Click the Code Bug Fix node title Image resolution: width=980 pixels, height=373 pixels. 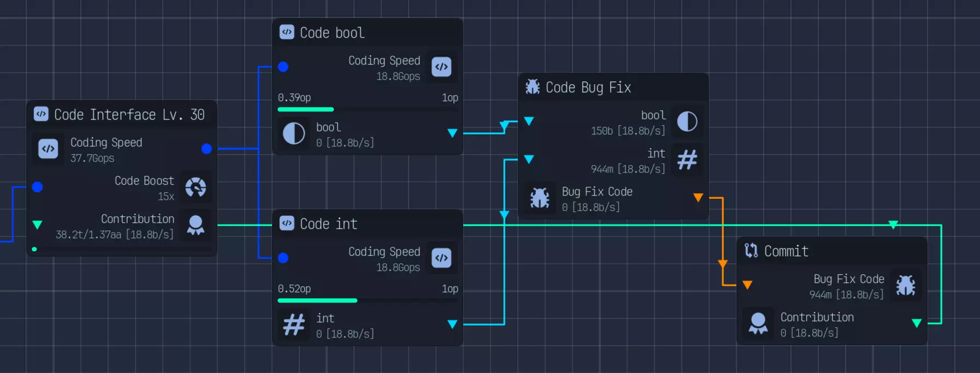(588, 87)
